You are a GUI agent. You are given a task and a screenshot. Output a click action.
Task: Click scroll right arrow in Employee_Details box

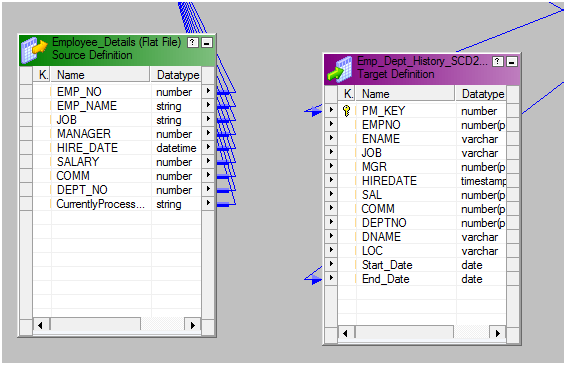pyautogui.click(x=193, y=325)
